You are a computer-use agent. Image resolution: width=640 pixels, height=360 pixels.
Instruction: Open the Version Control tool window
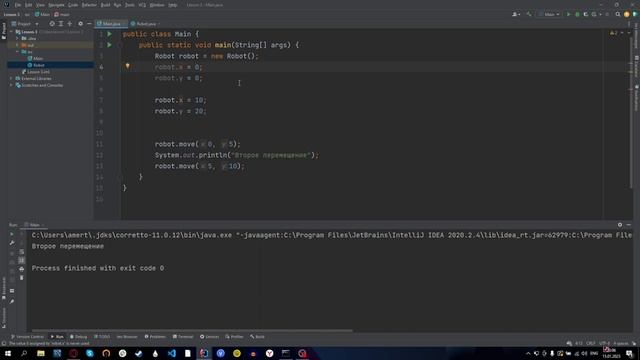point(27,337)
